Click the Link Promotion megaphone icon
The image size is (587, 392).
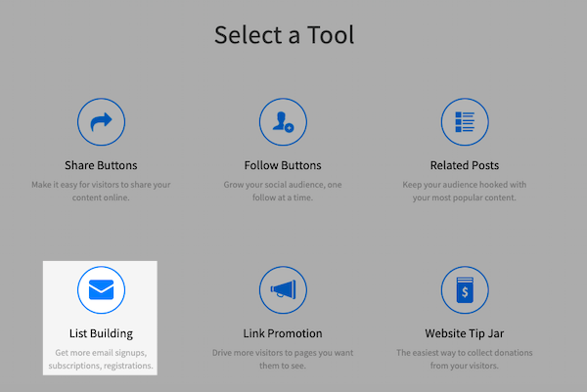283,289
